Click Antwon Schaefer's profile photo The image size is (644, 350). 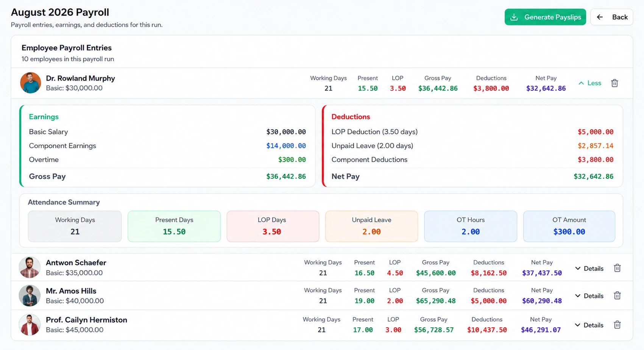[30, 267]
